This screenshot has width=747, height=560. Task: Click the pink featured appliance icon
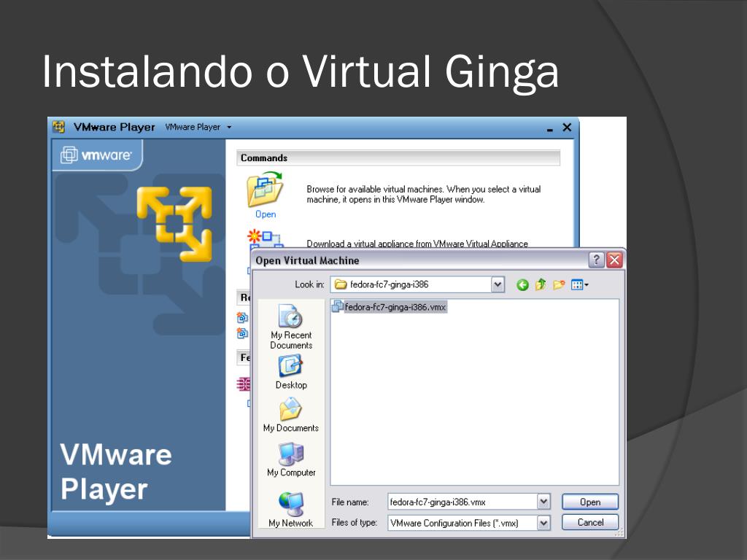pyautogui.click(x=244, y=384)
